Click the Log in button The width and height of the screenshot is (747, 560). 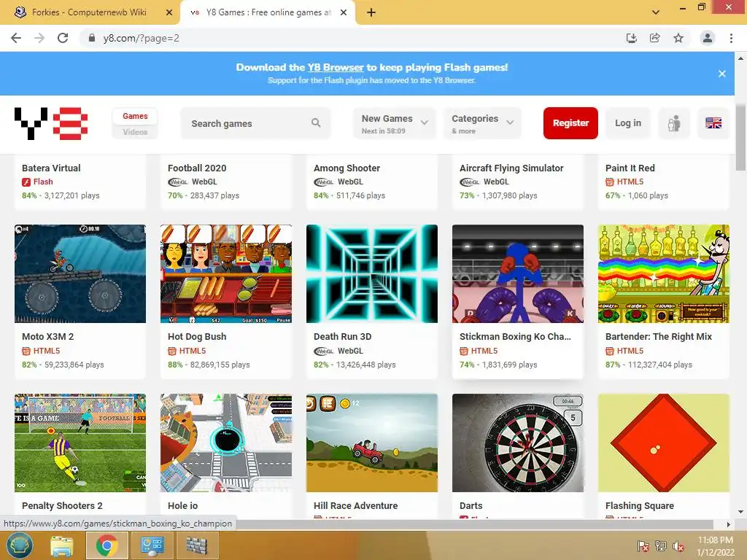coord(627,123)
